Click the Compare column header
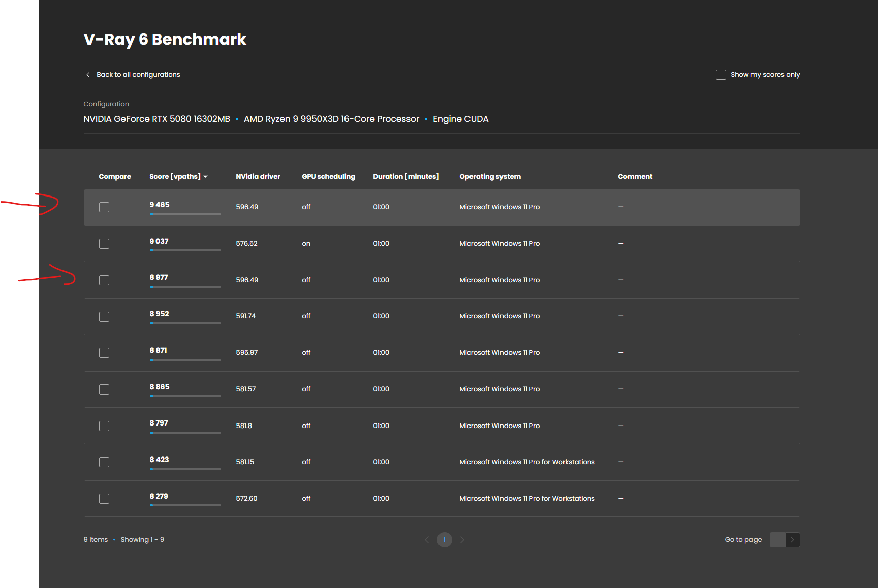The height and width of the screenshot is (588, 878). click(x=115, y=177)
